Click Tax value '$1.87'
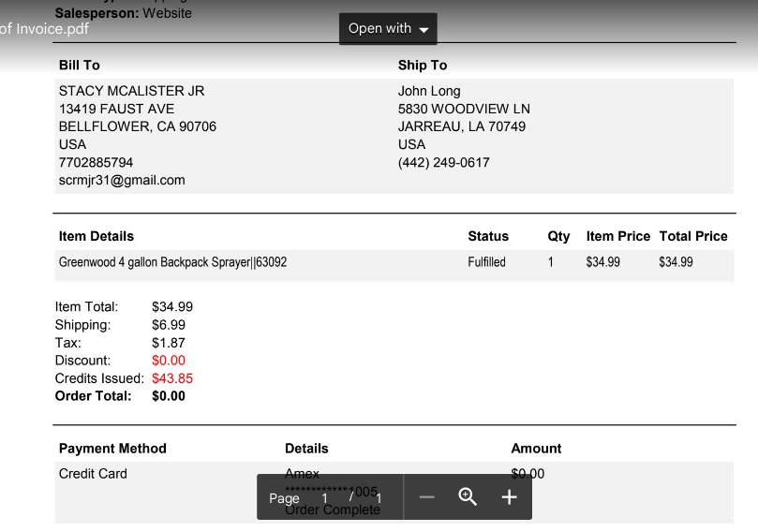This screenshot has width=758, height=532. pyautogui.click(x=169, y=343)
